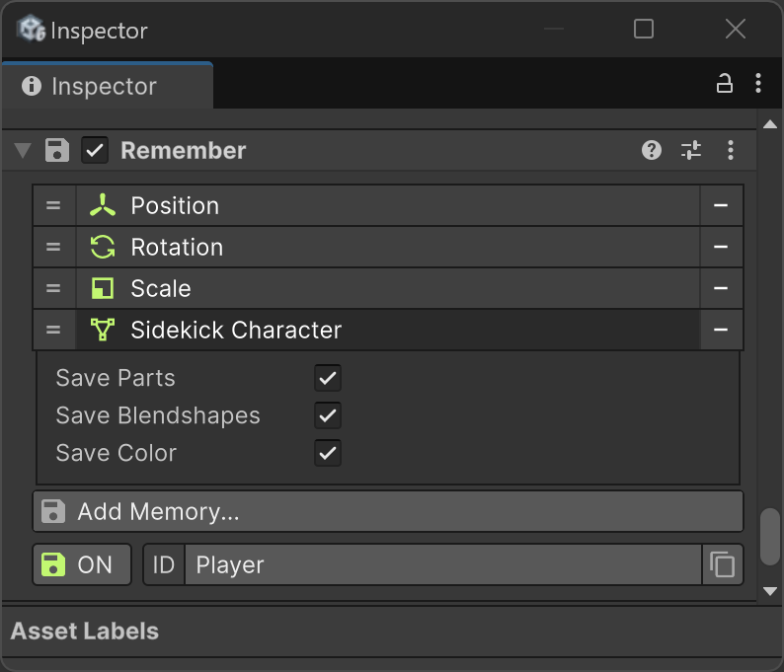
Task: Copy the Player ID with duplicate icon
Action: tap(723, 565)
